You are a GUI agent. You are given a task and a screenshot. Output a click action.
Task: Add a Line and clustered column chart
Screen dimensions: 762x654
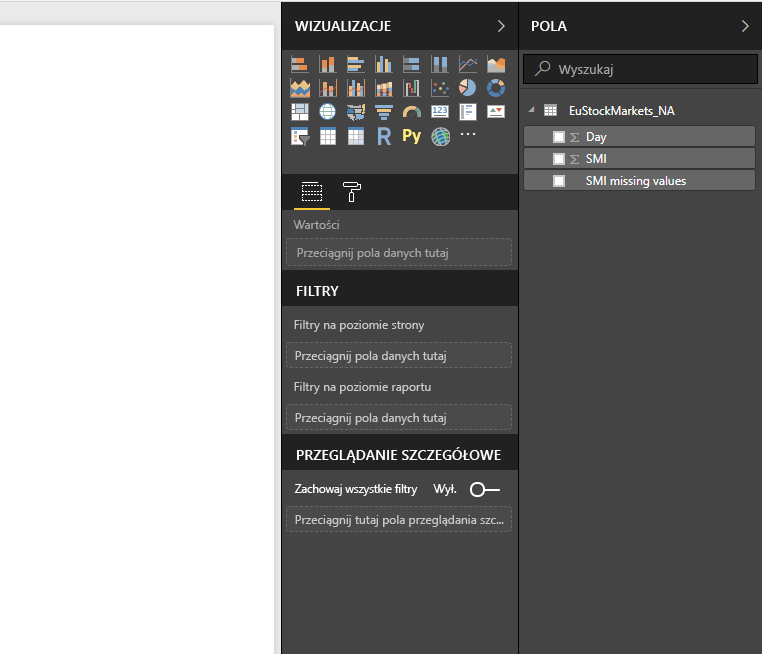coord(356,88)
